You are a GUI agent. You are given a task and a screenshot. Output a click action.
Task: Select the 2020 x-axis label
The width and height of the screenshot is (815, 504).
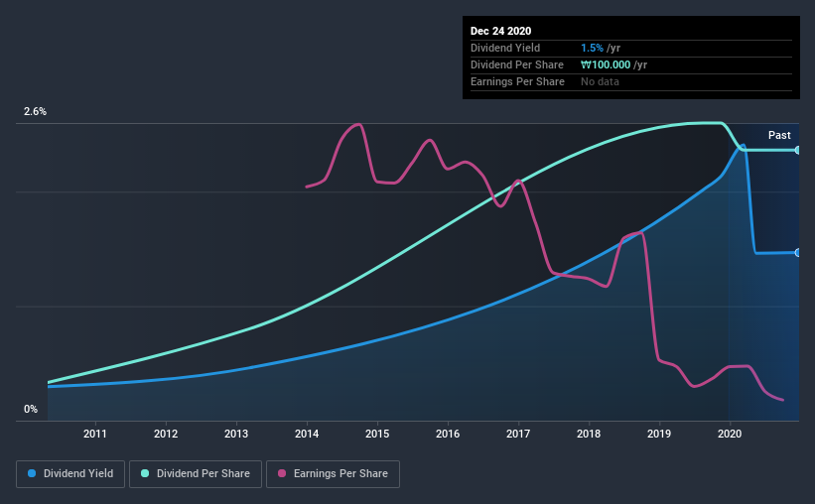[x=730, y=434]
